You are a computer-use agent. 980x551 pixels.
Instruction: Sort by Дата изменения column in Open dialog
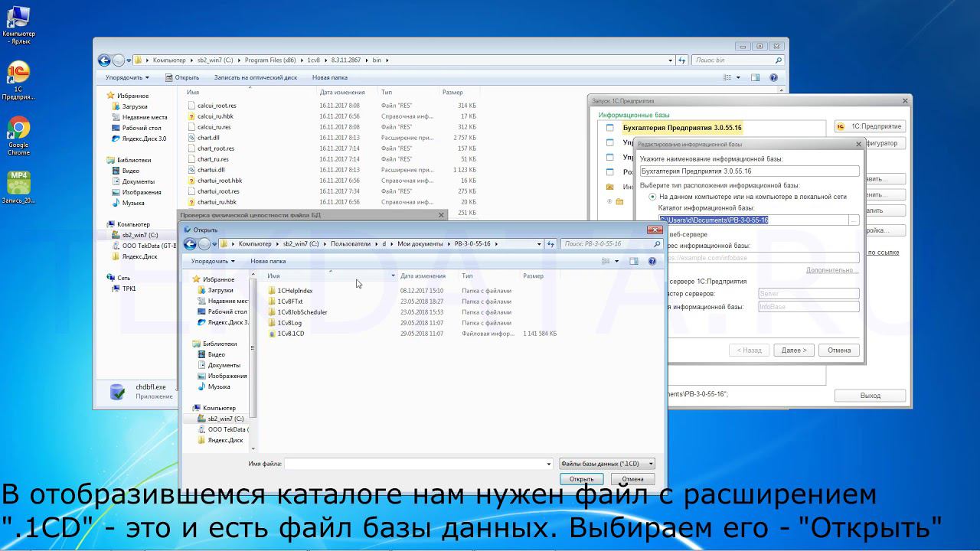(x=423, y=275)
